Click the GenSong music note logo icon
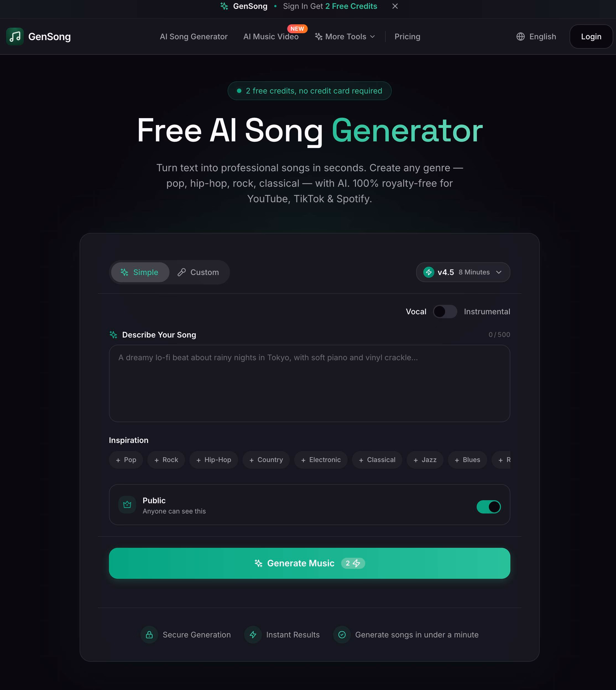Image resolution: width=616 pixels, height=690 pixels. click(15, 37)
